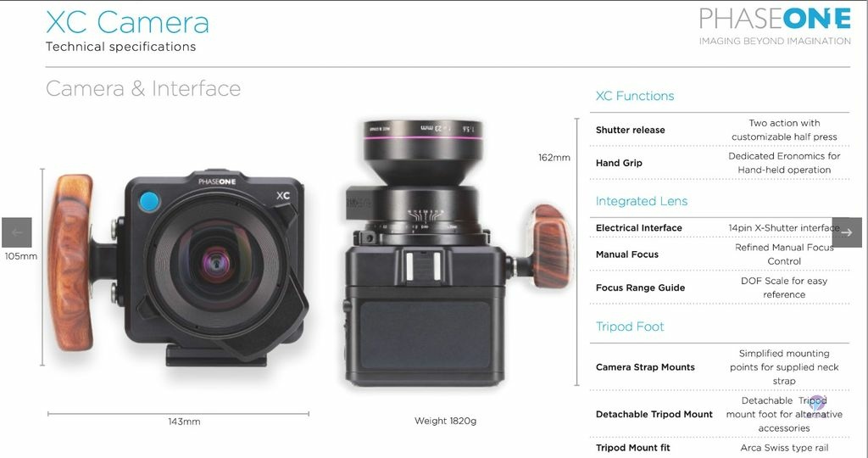Click the Camera Strap Mounts label
Screen dimensions: 868x458
[x=645, y=367]
